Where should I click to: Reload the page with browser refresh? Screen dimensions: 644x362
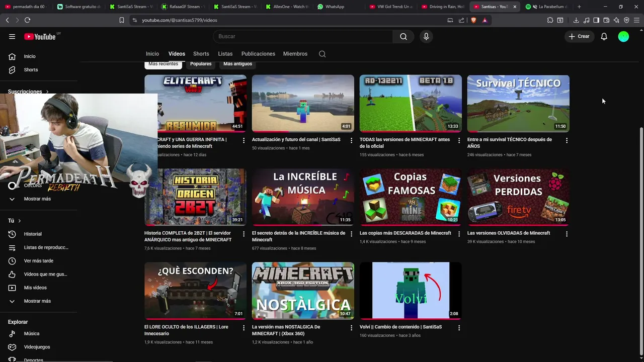pos(27,20)
